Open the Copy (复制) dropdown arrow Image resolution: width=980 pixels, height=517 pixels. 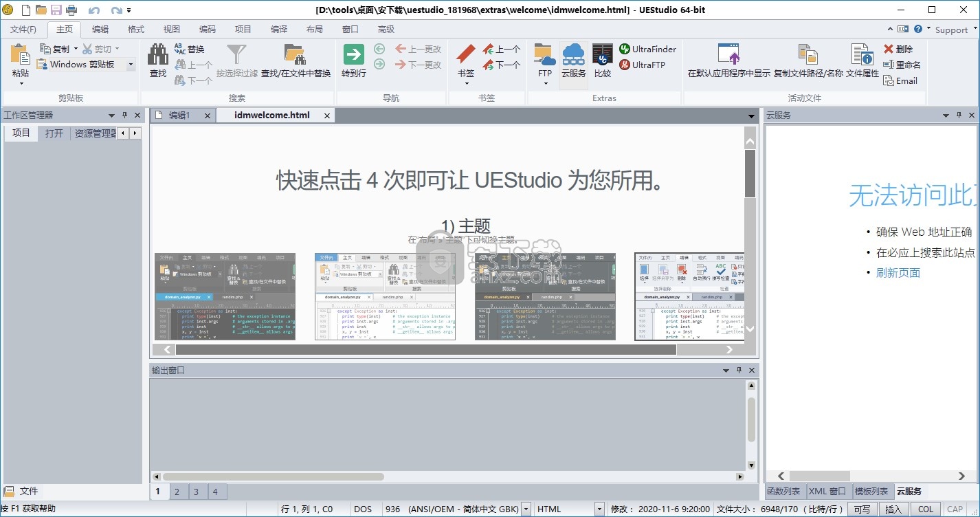pyautogui.click(x=75, y=49)
